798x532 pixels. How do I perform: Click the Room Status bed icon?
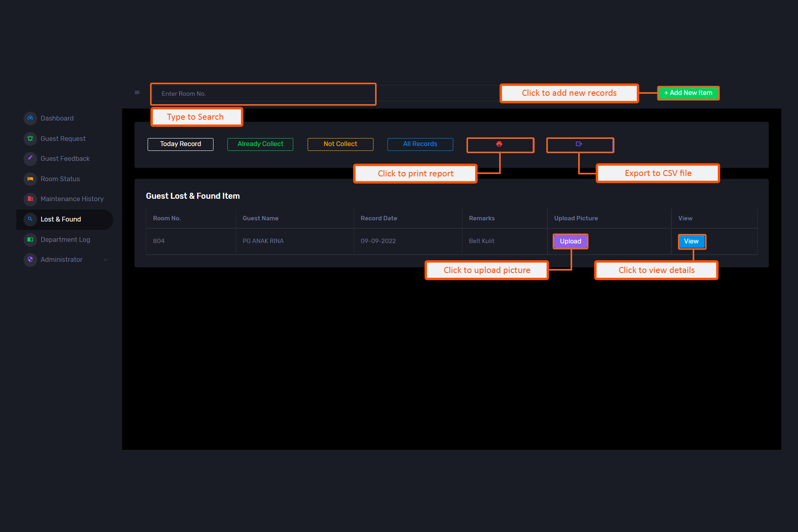pyautogui.click(x=30, y=179)
